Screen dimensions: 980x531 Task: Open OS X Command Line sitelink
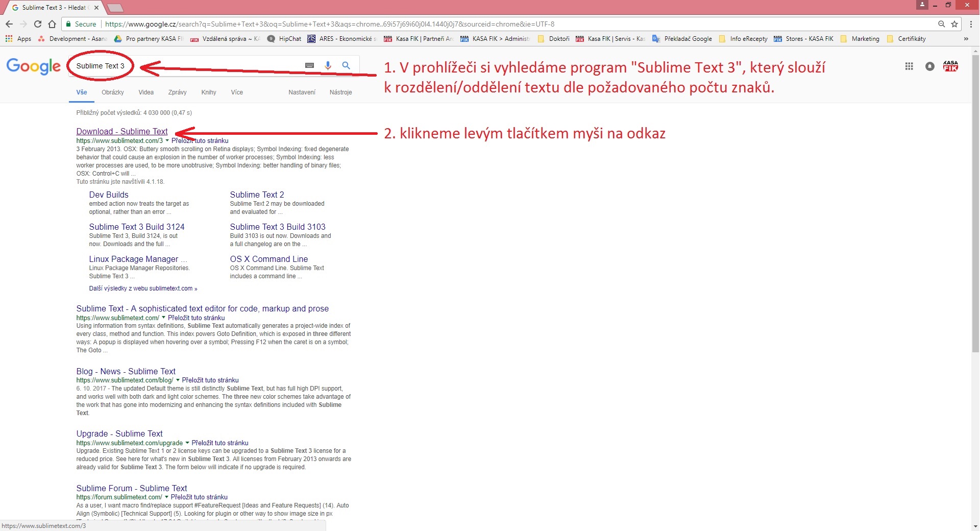(269, 259)
